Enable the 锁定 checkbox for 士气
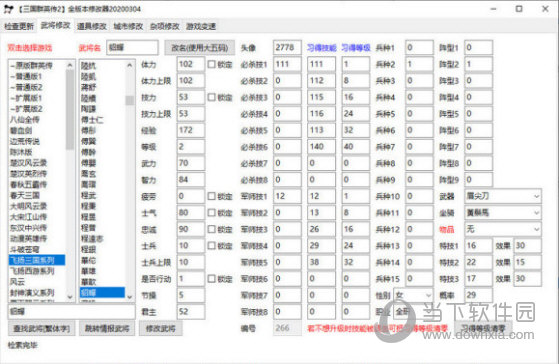Image resolution: width=559 pixels, height=364 pixels. [211, 213]
